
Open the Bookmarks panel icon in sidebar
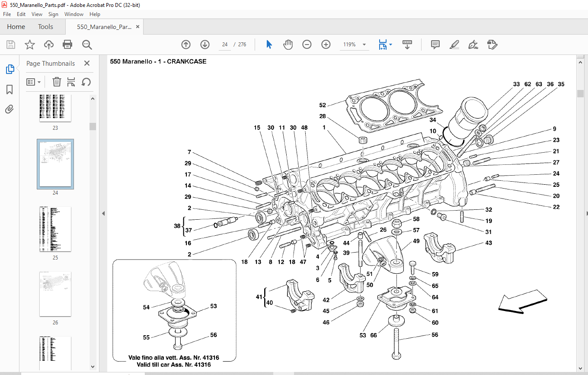(x=10, y=90)
